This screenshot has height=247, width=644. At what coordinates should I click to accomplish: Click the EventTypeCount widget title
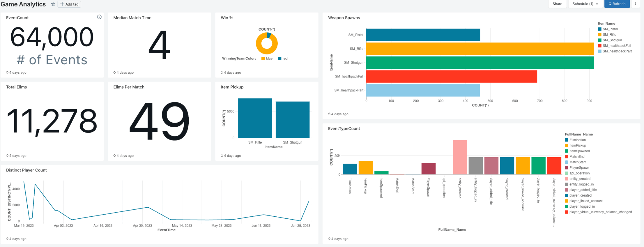[344, 129]
